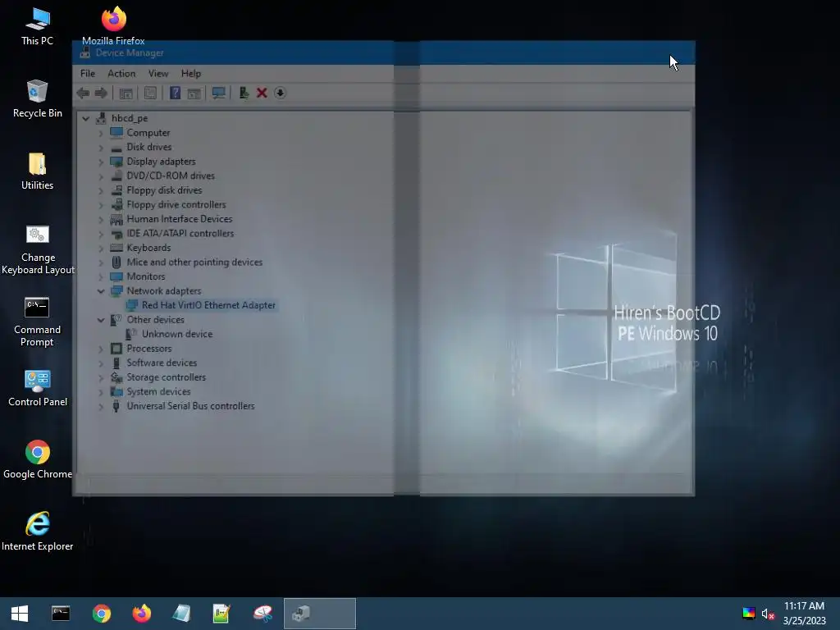Screen dimensions: 840x630
Task: Click the muted volume tray icon
Action: [x=768, y=614]
